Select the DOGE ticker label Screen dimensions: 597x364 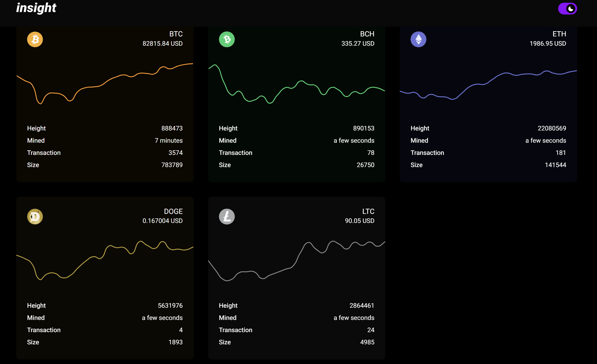pos(173,211)
